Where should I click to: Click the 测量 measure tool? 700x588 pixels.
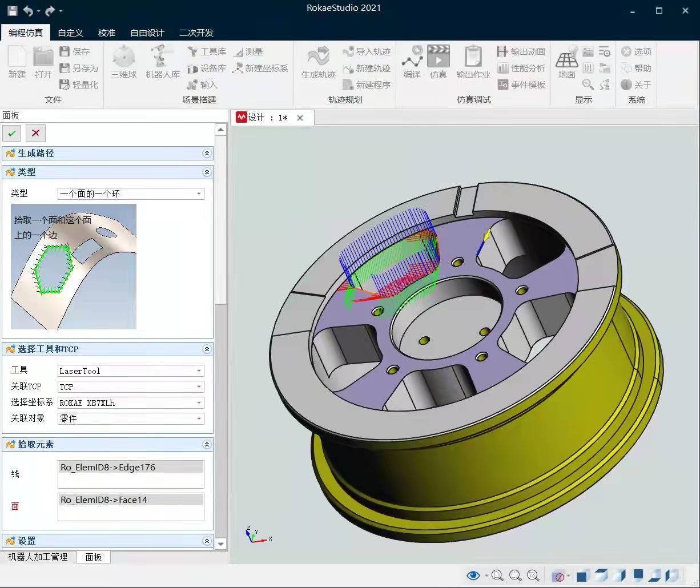[x=248, y=52]
